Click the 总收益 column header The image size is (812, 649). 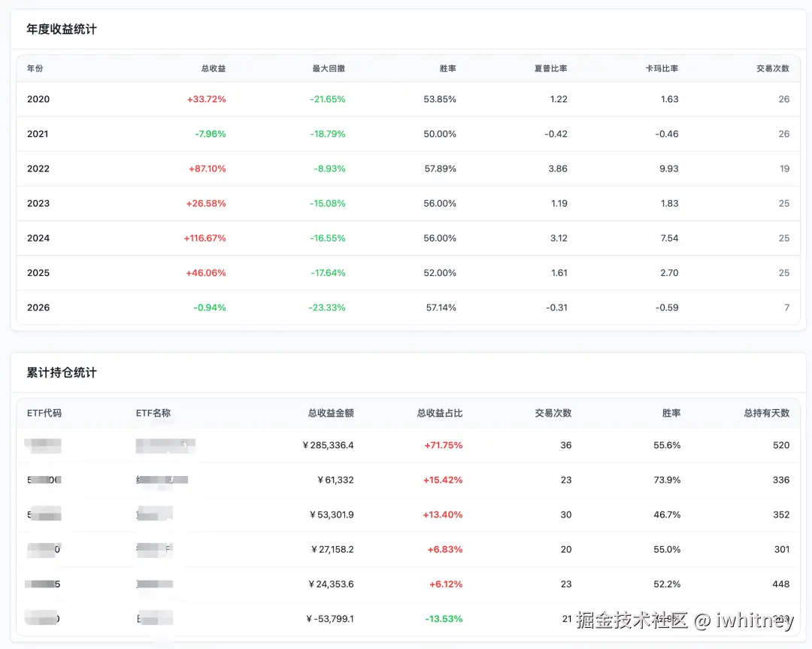tap(214, 68)
